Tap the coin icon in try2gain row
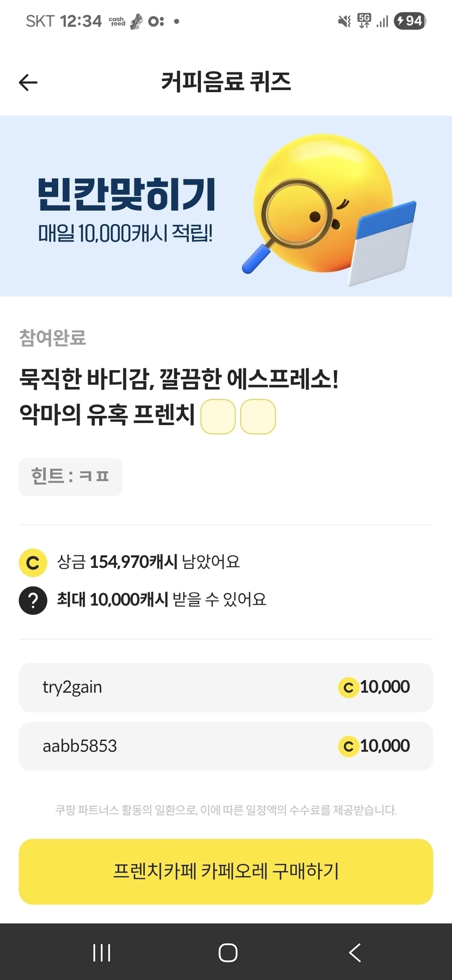 (x=348, y=688)
